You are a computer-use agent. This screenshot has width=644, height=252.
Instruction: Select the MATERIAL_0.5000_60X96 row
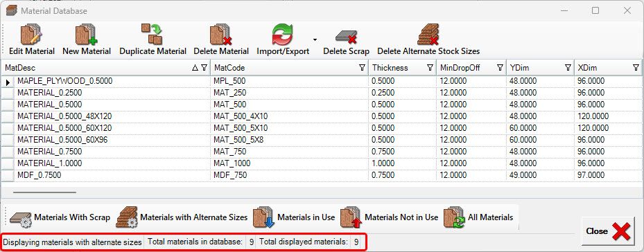(322, 140)
